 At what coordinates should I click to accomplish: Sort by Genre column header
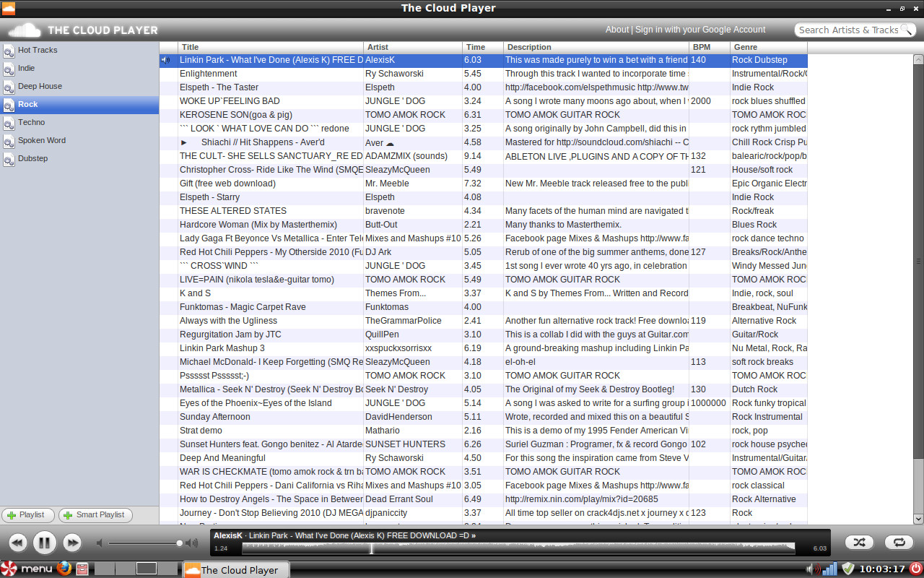tap(769, 47)
